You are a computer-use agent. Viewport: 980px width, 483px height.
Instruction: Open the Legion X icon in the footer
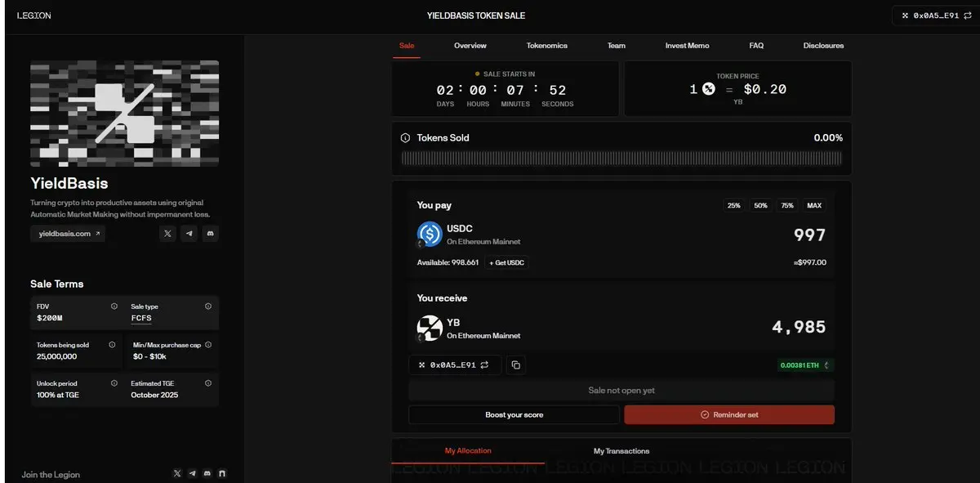pos(177,474)
